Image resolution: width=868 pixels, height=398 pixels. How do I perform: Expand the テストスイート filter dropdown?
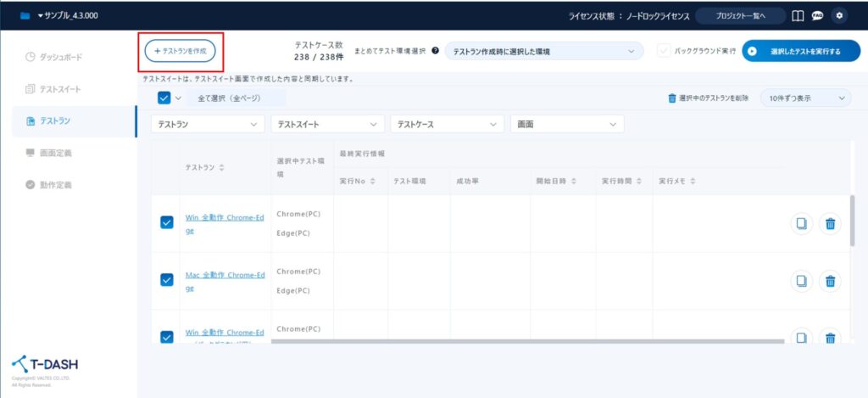pyautogui.click(x=328, y=124)
